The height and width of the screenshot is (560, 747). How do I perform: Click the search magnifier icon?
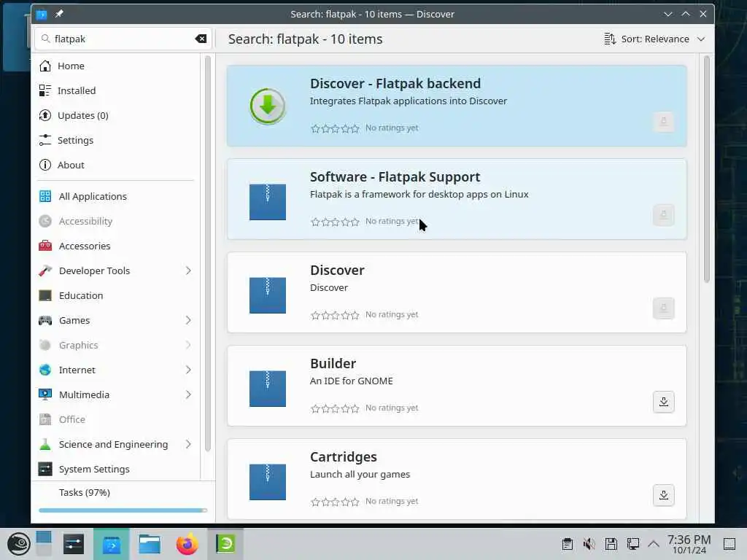click(x=45, y=39)
